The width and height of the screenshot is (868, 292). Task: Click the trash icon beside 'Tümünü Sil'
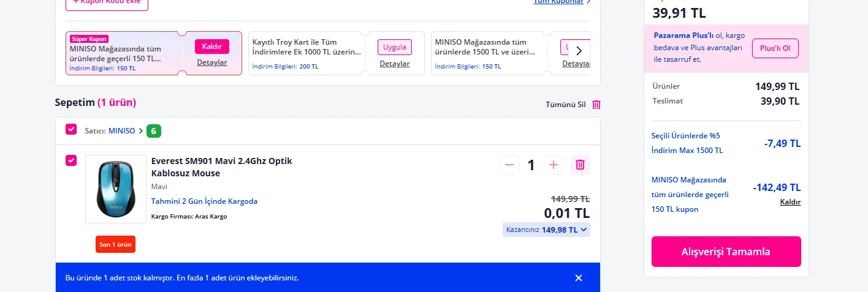[x=596, y=105]
